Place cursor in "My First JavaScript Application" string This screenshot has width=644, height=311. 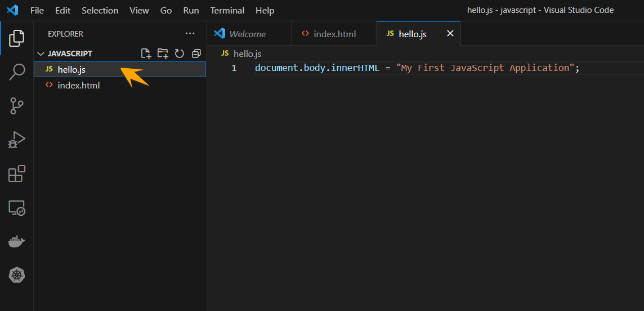point(485,68)
